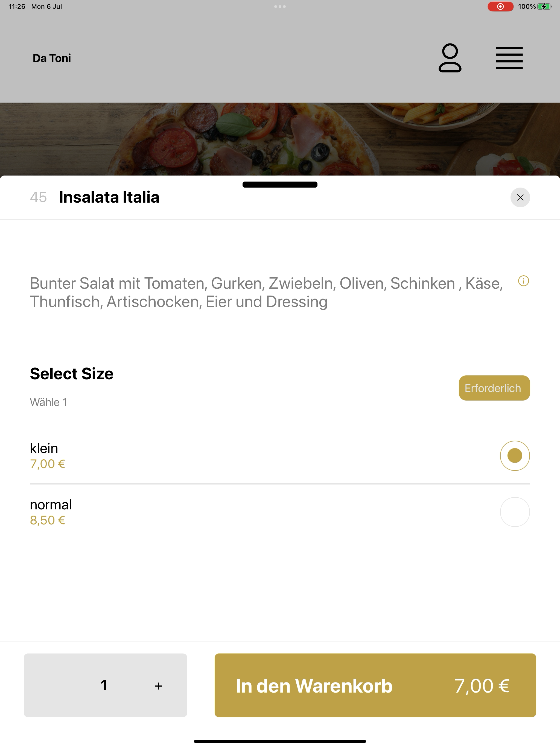
Task: Tap the normal 8,50 € price
Action: click(47, 520)
